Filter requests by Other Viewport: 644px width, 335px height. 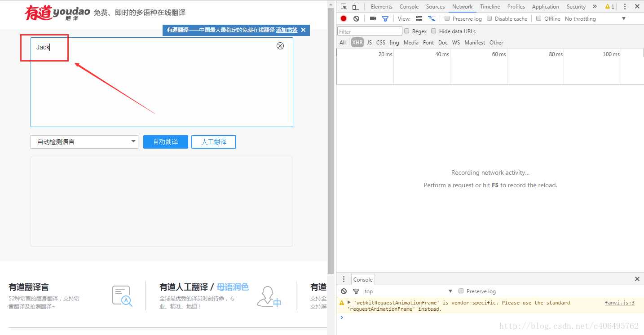point(496,43)
